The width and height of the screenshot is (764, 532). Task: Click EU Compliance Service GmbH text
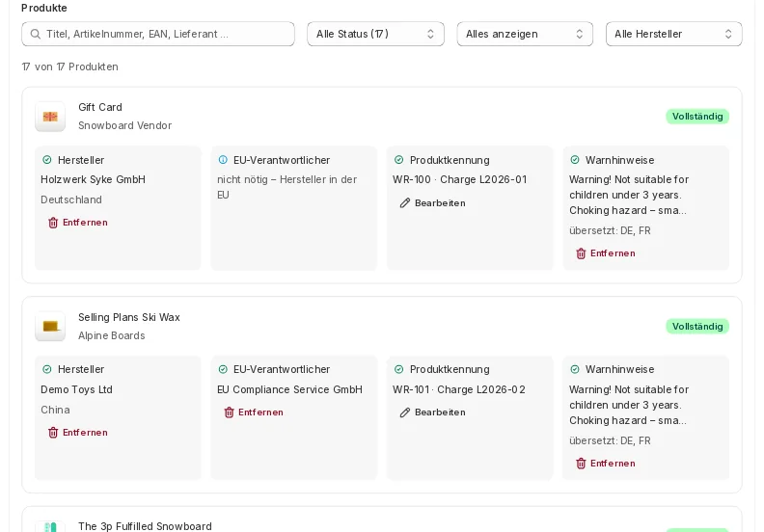289,390
